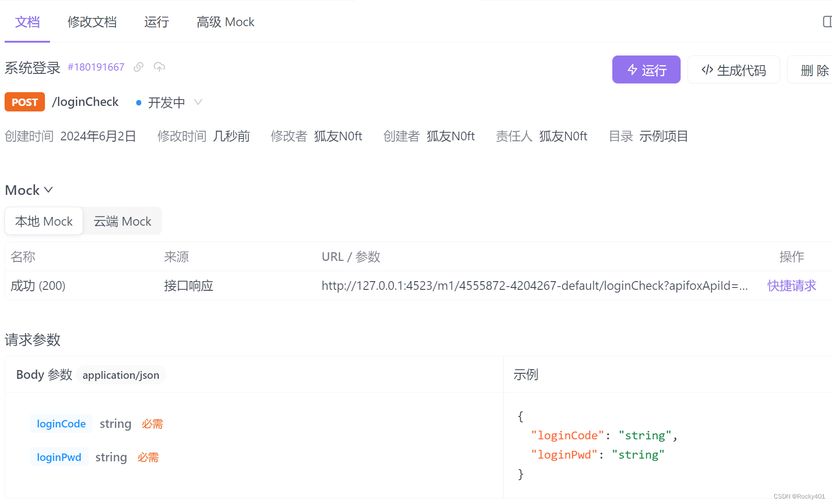
Task: Switch to the 修改文档 tab
Action: point(92,22)
